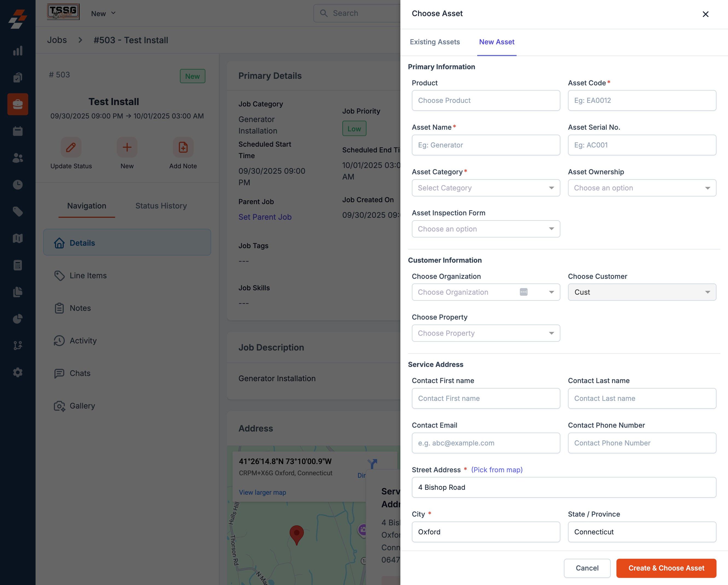
Task: Click the Asset Code input field
Action: click(x=642, y=100)
